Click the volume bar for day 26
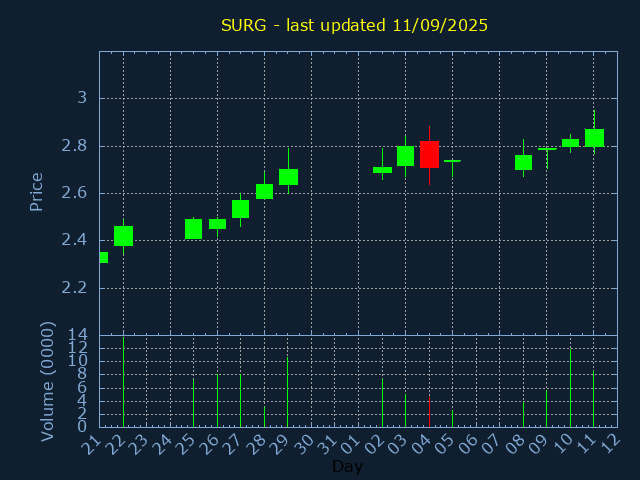 point(218,401)
